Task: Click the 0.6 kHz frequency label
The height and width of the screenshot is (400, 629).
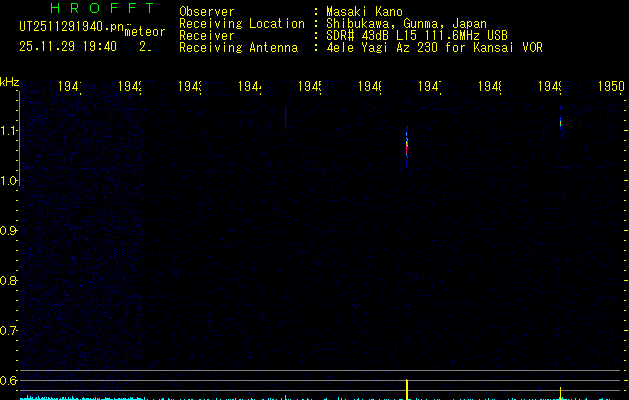Action: click(x=8, y=380)
